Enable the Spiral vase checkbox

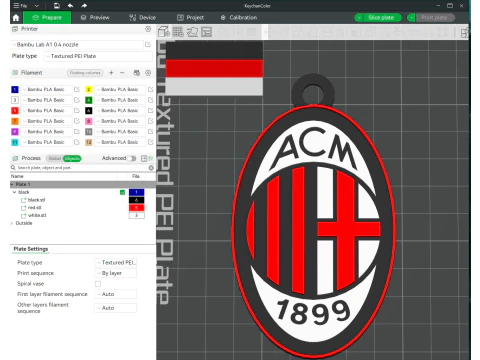pyautogui.click(x=98, y=284)
